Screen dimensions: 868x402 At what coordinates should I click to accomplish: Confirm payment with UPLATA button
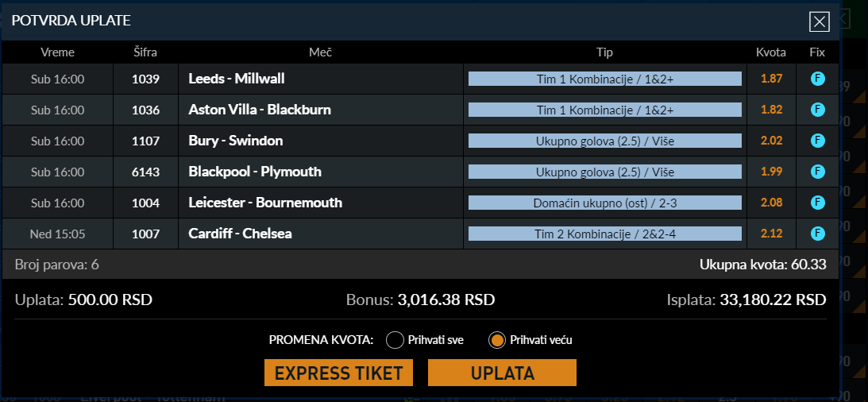pyautogui.click(x=502, y=373)
